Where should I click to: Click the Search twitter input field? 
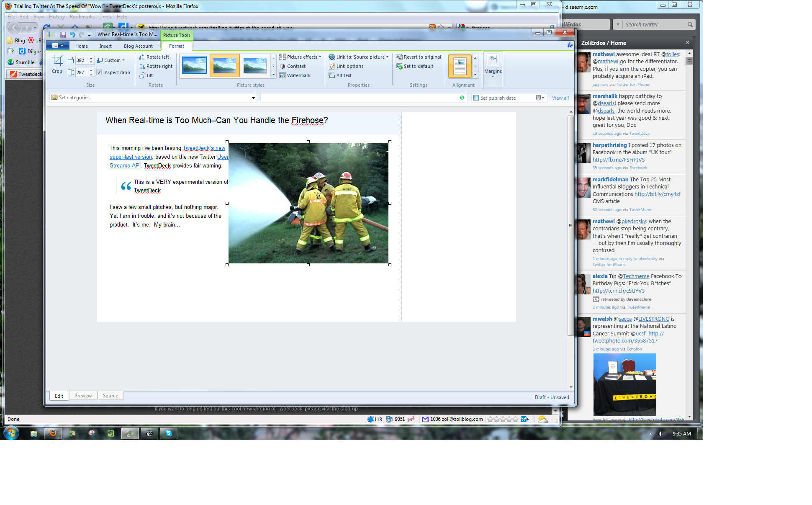pos(655,25)
